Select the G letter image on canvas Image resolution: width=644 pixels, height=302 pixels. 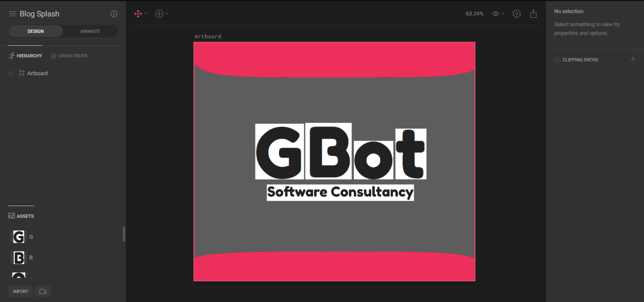(279, 152)
